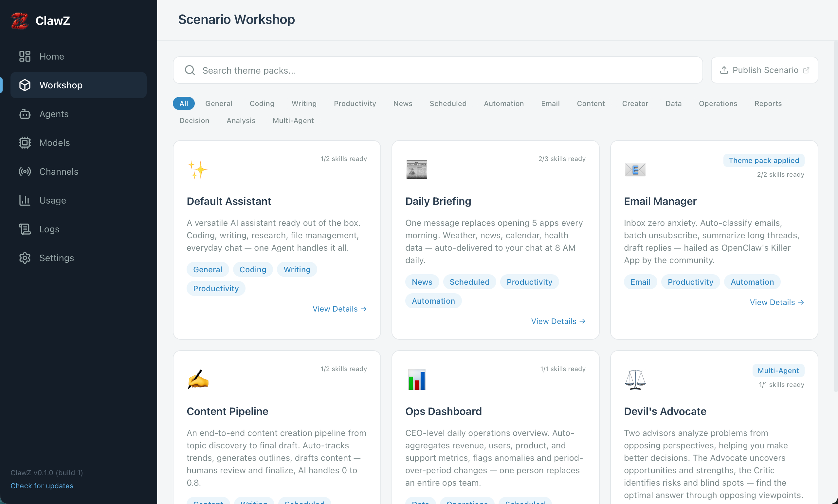Toggle the Scheduled filter pill
The image size is (838, 504).
click(448, 103)
